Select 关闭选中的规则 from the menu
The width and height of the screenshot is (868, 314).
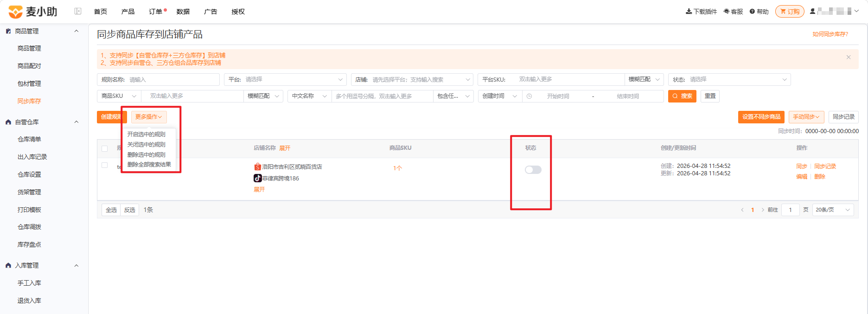pyautogui.click(x=147, y=144)
